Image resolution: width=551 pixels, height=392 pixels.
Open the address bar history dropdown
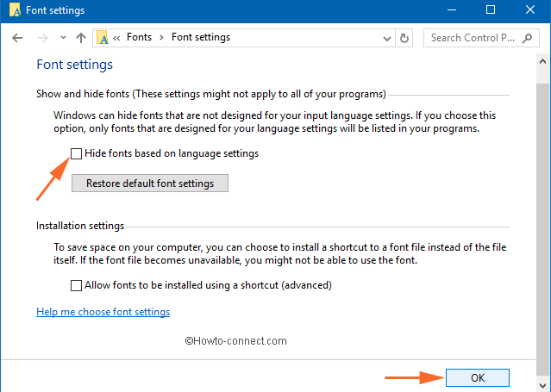tap(387, 38)
